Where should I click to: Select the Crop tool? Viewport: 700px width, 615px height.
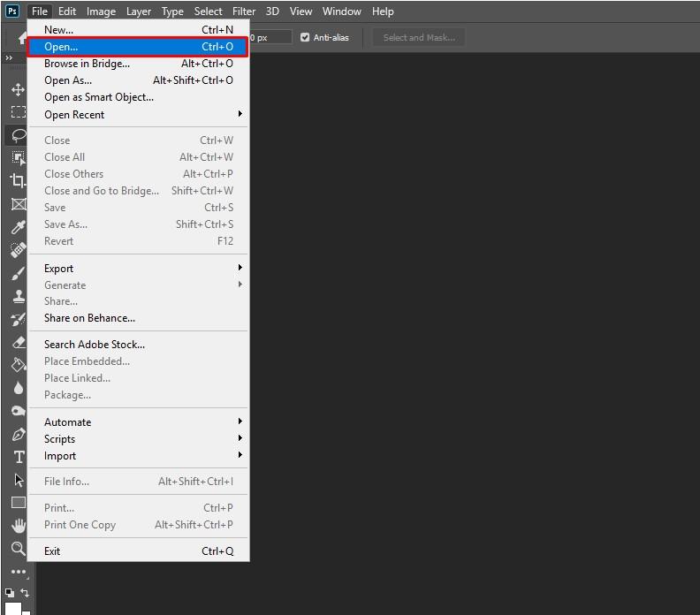pos(18,181)
